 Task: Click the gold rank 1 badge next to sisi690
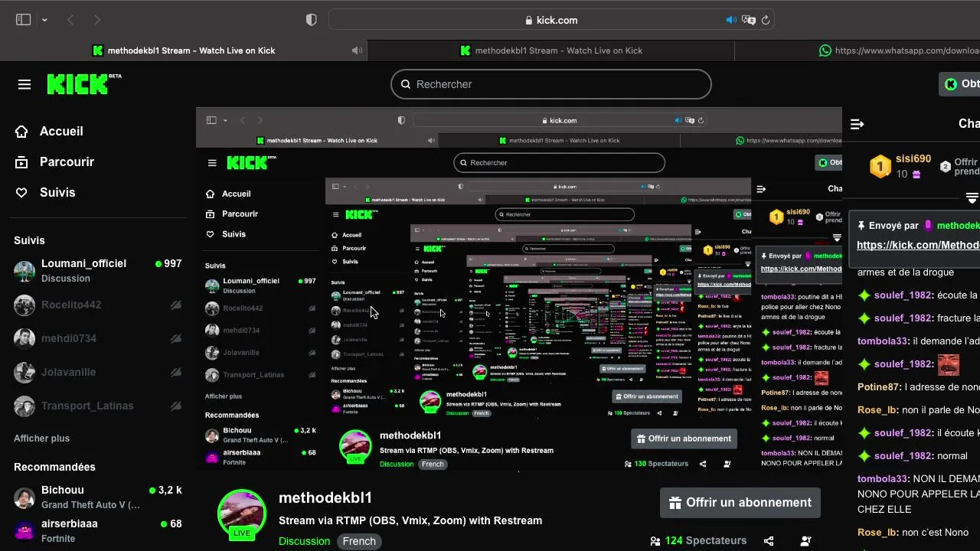(x=880, y=166)
